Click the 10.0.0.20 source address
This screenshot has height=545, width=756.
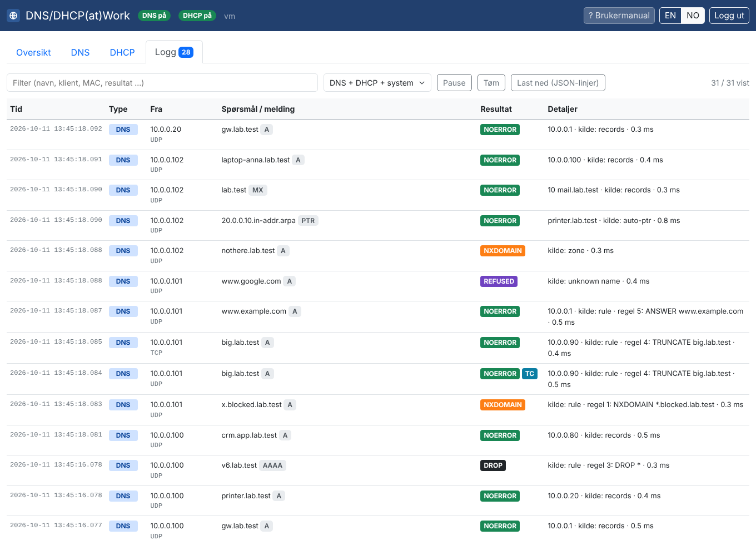[166, 130]
